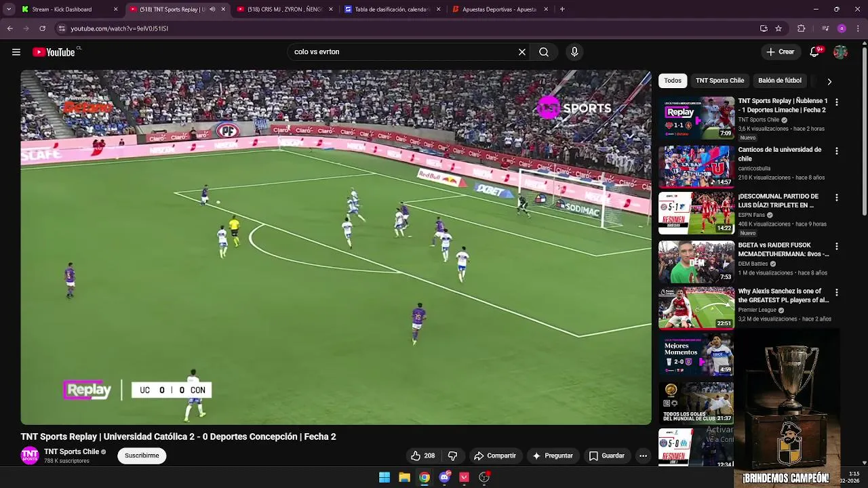The image size is (868, 488).
Task: Open Windows Start menu
Action: [x=384, y=477]
